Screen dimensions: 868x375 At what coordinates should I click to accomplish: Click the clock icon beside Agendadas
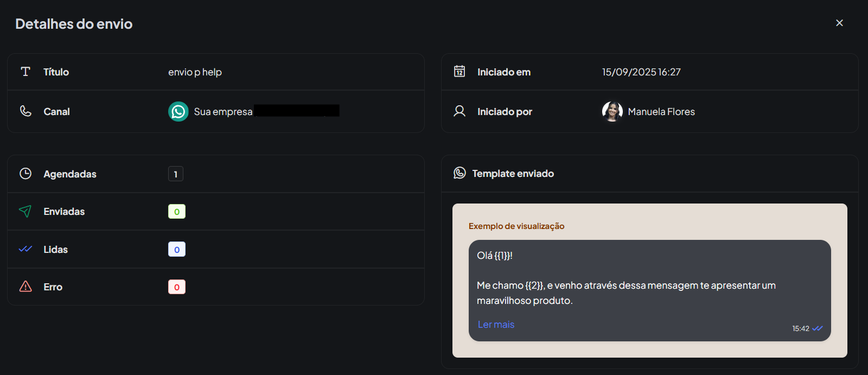point(25,174)
